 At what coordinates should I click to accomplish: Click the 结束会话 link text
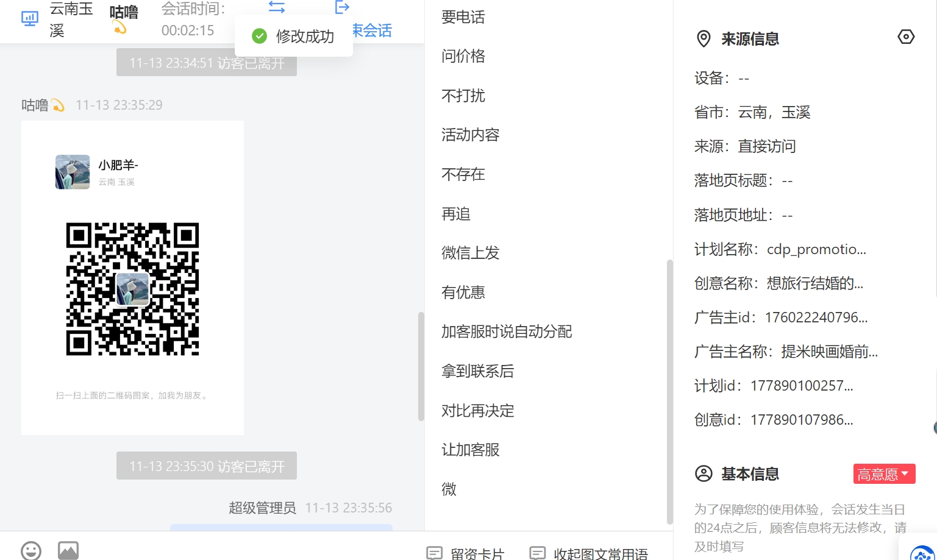[x=372, y=30]
